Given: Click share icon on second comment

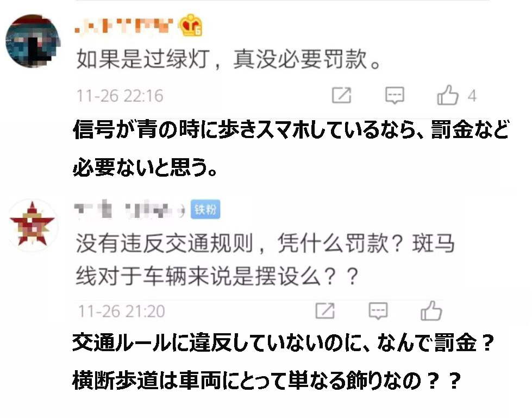Looking at the screenshot, I should [325, 310].
